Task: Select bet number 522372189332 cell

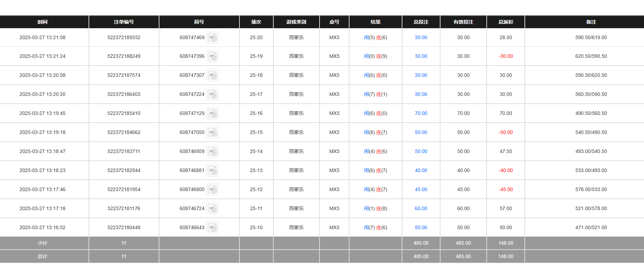Action: pos(124,38)
